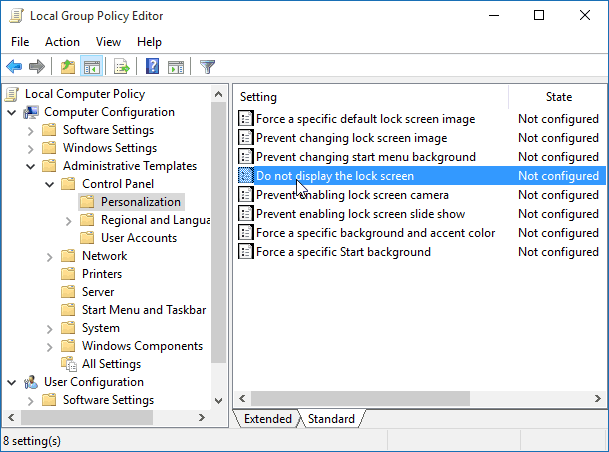Click the Local Computer Policy scroll icon

click(12, 94)
